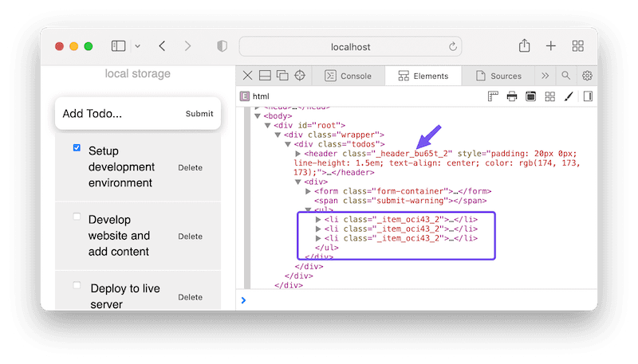This screenshot has width=638, height=364.
Task: Dock inspector to bottom of window
Action: point(265,76)
